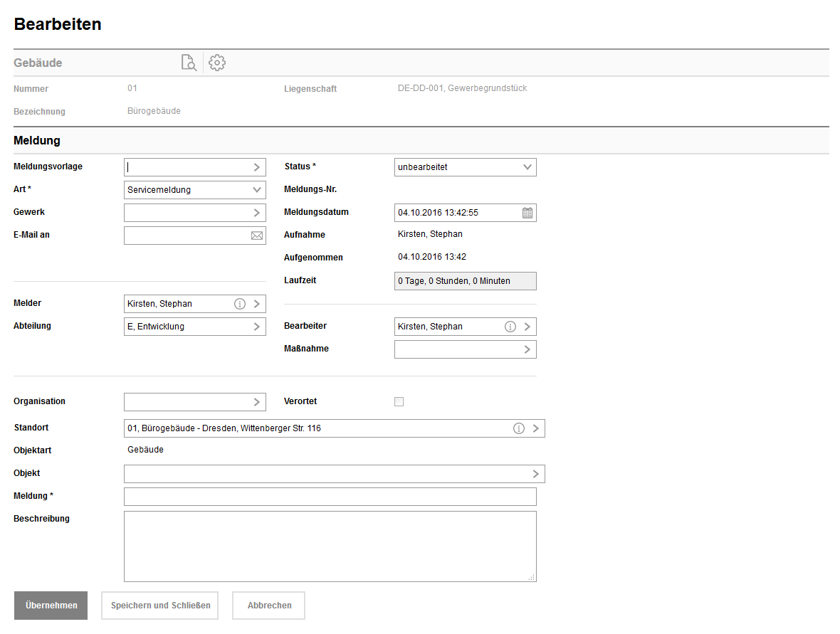Image resolution: width=840 pixels, height=634 pixels.
Task: Click the envelope icon in E-Mail an field
Action: [x=257, y=236]
